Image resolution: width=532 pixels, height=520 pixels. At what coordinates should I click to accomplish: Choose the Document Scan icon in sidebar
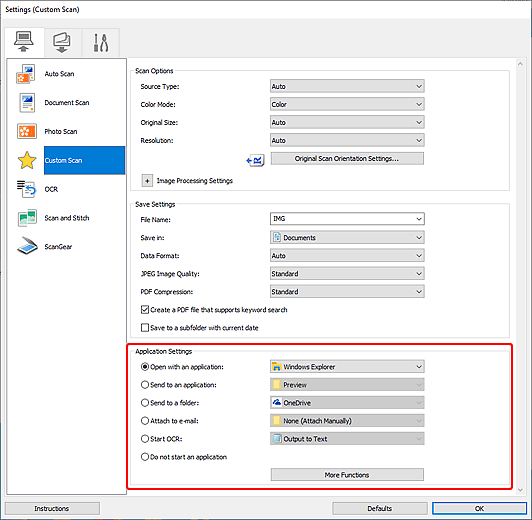coord(27,103)
